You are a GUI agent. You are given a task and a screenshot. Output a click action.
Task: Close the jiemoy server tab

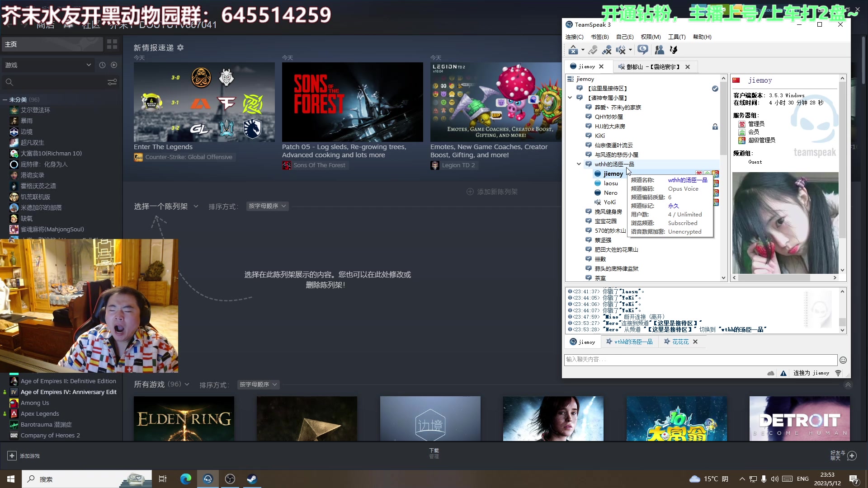pyautogui.click(x=601, y=67)
